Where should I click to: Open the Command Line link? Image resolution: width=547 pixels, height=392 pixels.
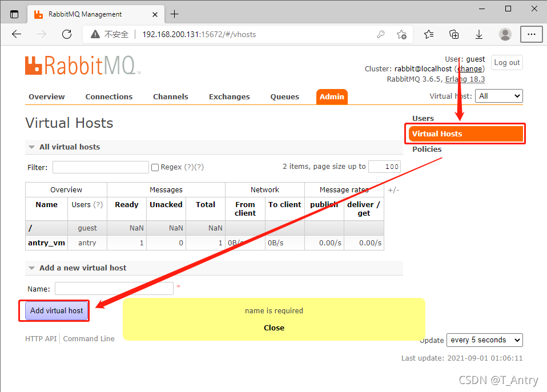89,338
